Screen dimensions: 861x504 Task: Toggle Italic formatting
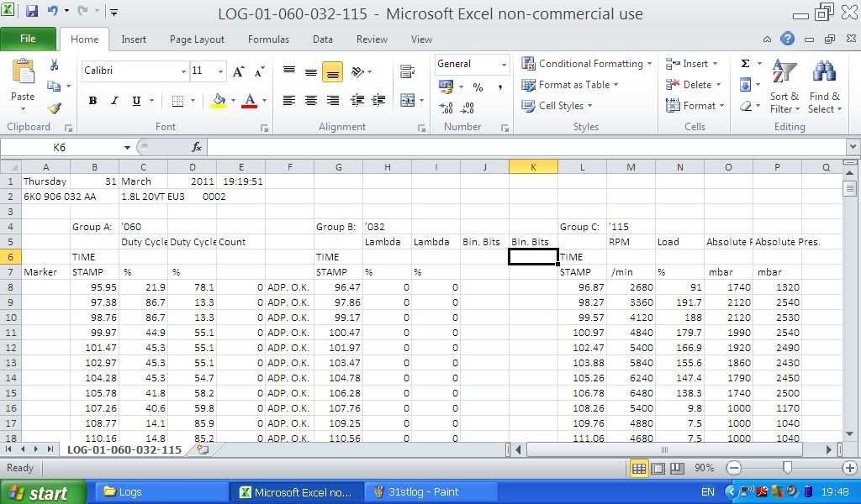(x=114, y=101)
